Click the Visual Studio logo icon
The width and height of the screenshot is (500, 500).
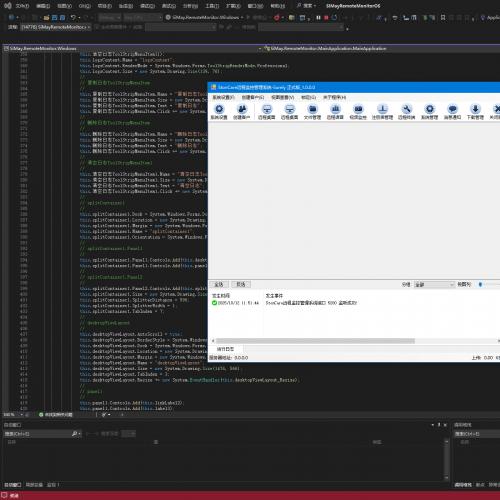coord(7,6)
